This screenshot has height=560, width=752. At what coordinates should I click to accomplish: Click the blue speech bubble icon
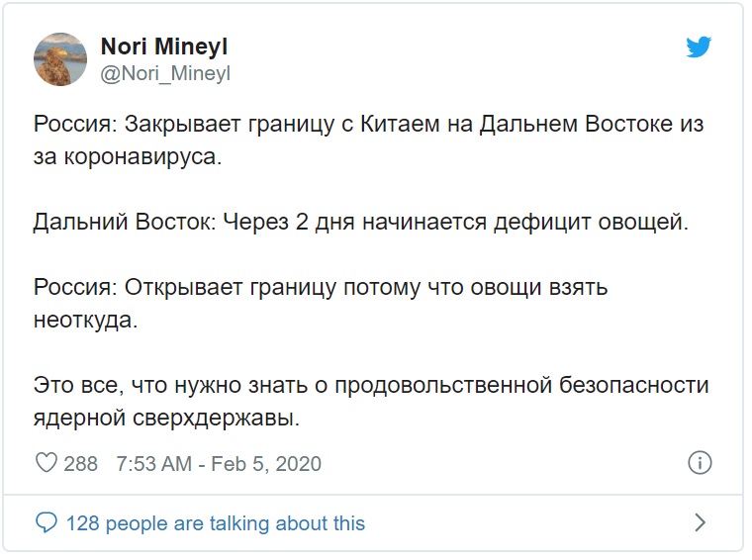pos(46,522)
